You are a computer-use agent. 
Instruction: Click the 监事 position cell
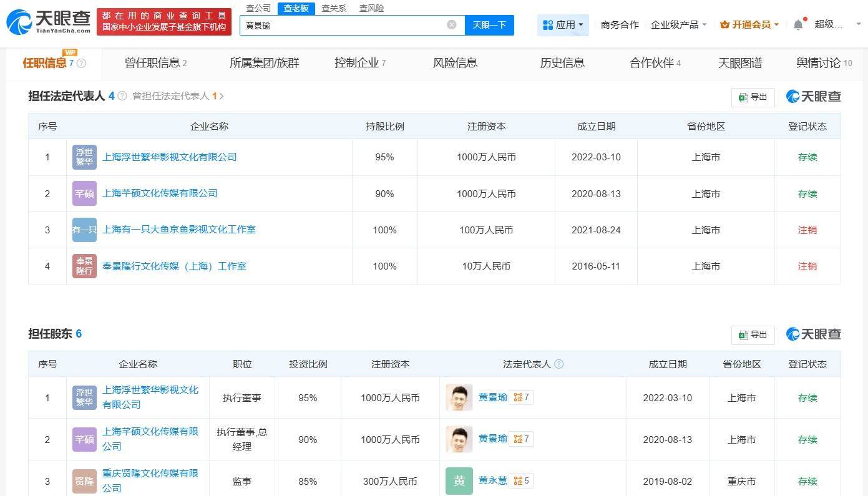click(x=242, y=481)
